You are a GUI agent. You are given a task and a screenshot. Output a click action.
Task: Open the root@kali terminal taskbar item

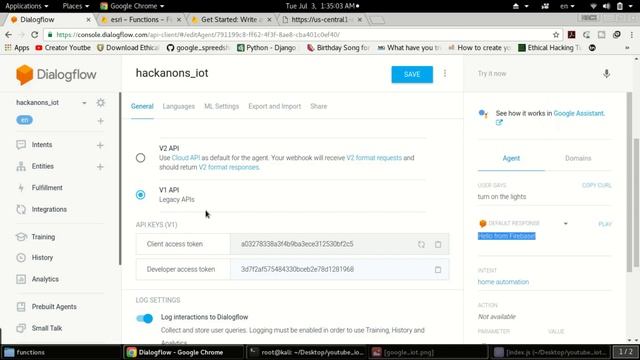coord(307,352)
